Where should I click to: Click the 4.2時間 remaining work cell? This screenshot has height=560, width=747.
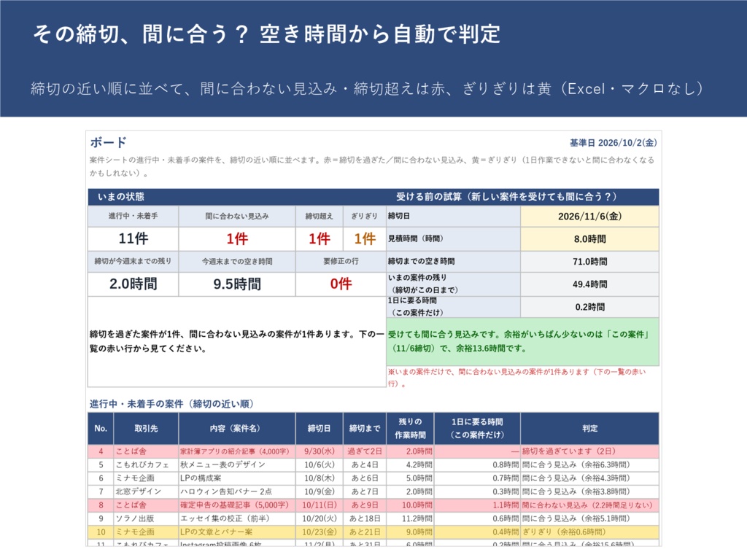(x=410, y=464)
